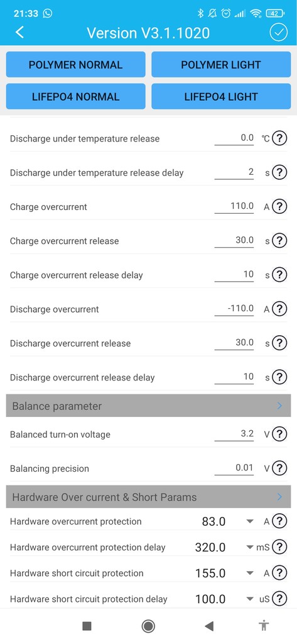Confirm settings with the checkmark icon
Viewport: 297px width, 644px height.
[x=279, y=33]
